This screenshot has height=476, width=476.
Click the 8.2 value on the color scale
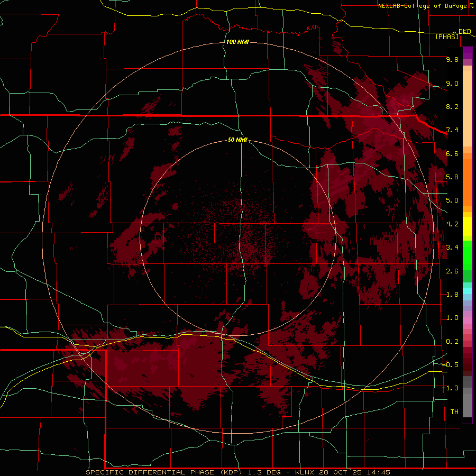click(452, 106)
